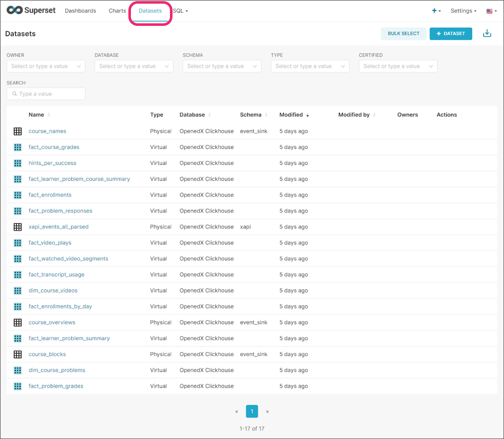Viewport: 504px width, 439px height.
Task: Open the Settings dropdown
Action: (464, 11)
